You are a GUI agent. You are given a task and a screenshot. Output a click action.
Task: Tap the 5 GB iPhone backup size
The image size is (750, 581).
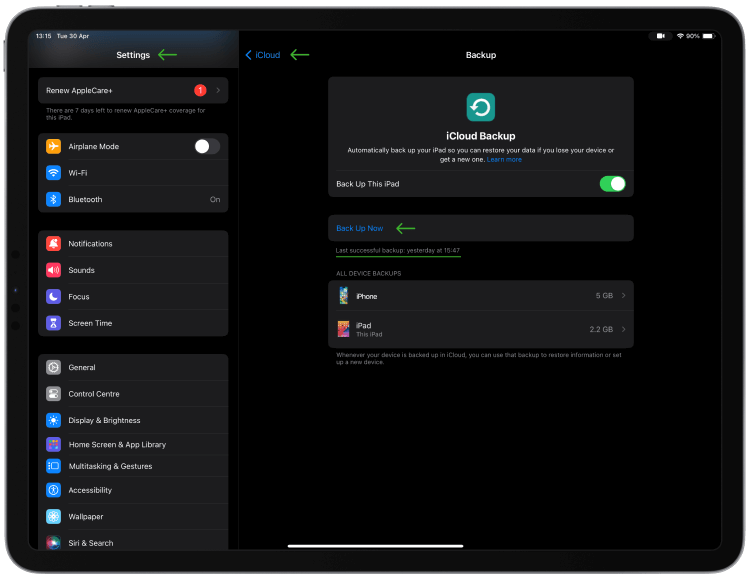(604, 296)
